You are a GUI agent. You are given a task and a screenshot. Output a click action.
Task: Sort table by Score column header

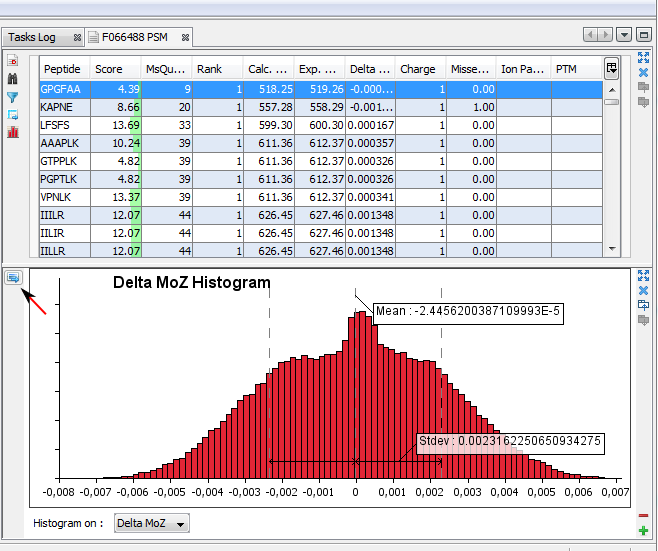(108, 69)
